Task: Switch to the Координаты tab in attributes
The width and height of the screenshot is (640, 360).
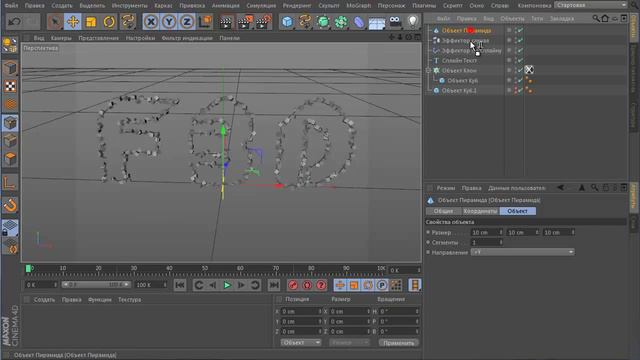Action: (480, 211)
